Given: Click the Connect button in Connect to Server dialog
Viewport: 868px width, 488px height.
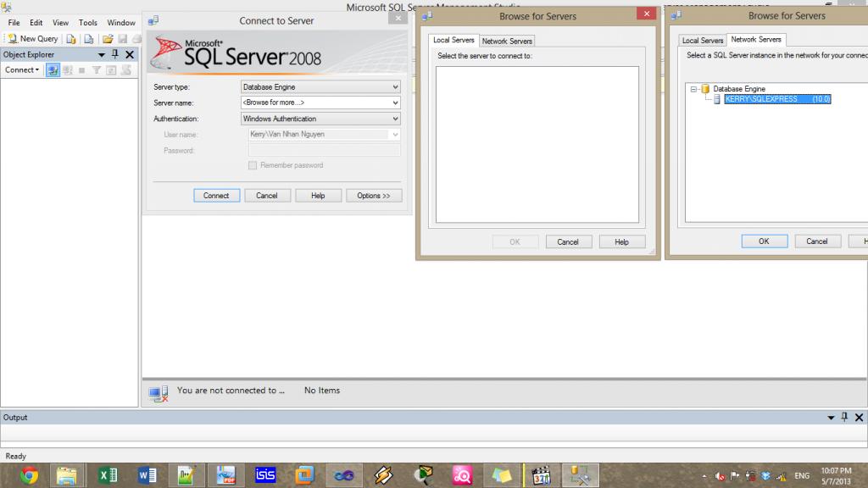Looking at the screenshot, I should click(x=216, y=196).
